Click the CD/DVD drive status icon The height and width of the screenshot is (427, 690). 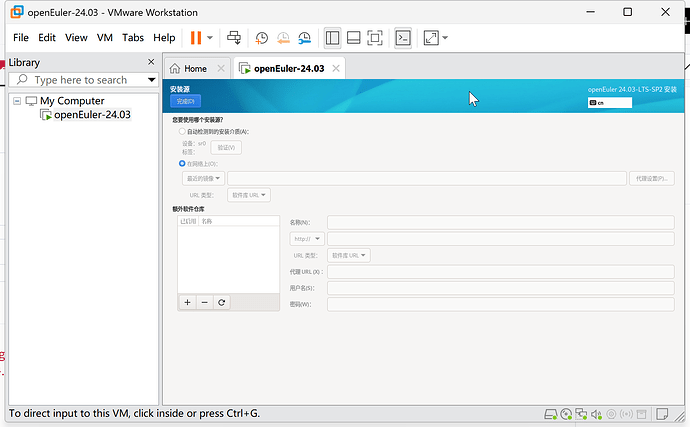[x=566, y=414]
